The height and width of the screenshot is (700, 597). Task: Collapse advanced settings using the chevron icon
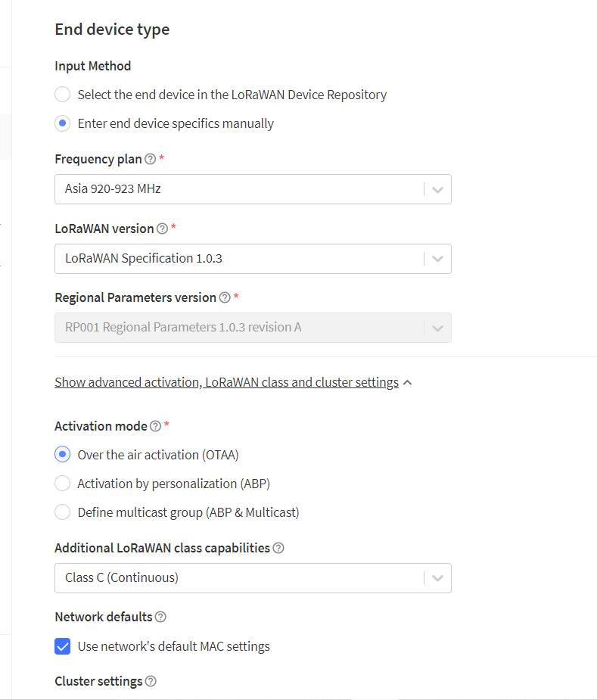point(407,383)
